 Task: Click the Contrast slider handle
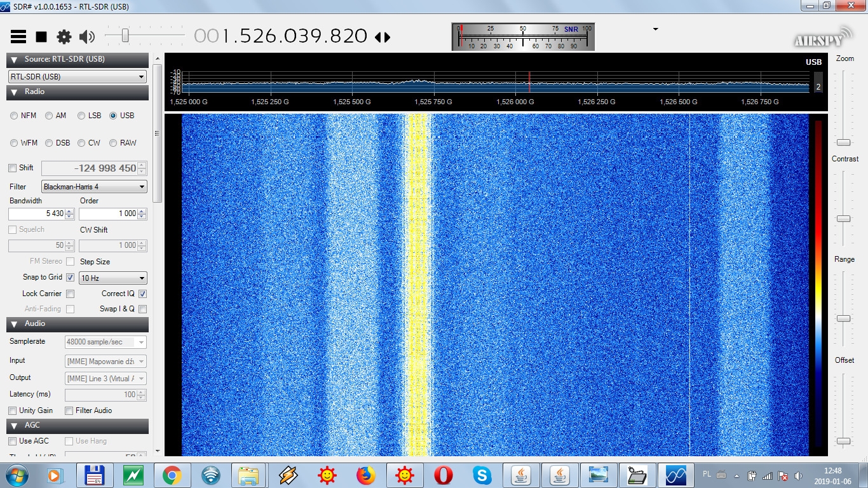point(843,219)
